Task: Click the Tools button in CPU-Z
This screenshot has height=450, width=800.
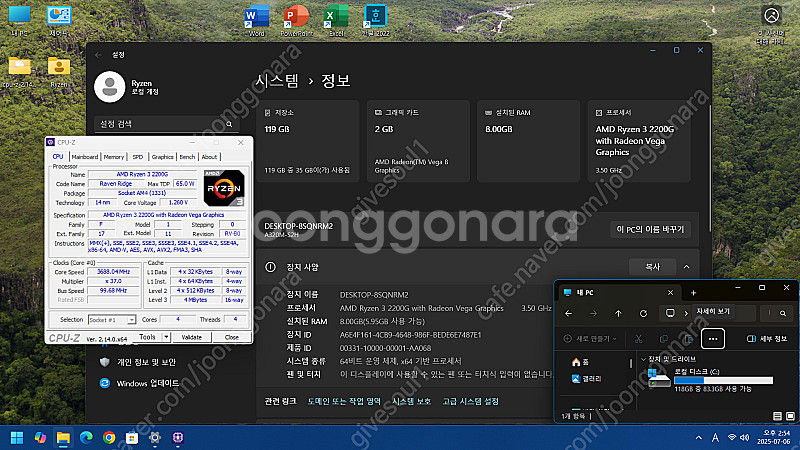Action: point(147,337)
